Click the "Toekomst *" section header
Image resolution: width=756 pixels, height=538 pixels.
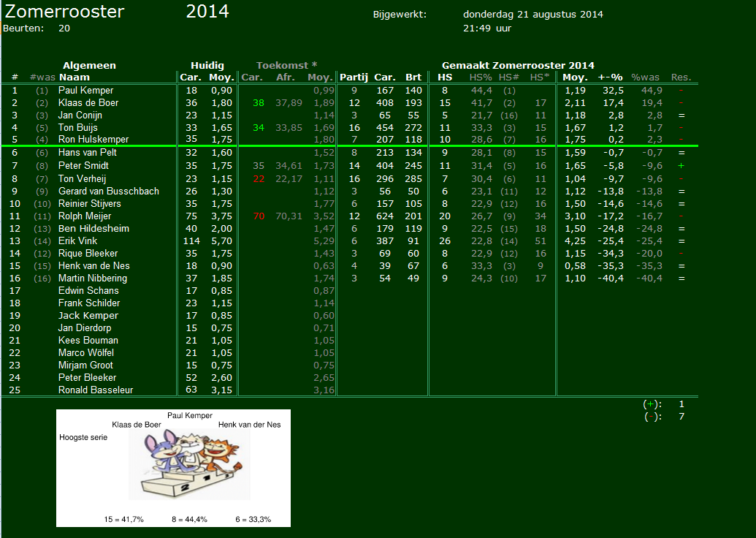click(286, 65)
